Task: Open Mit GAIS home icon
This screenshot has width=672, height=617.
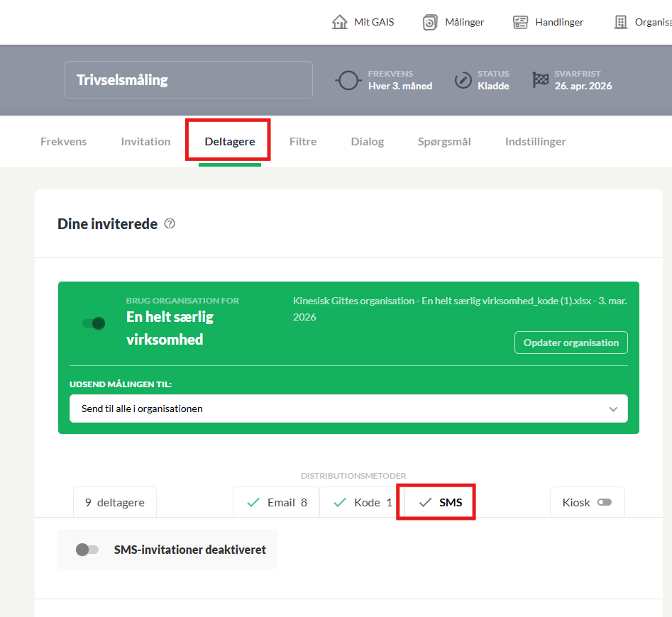Action: (339, 22)
